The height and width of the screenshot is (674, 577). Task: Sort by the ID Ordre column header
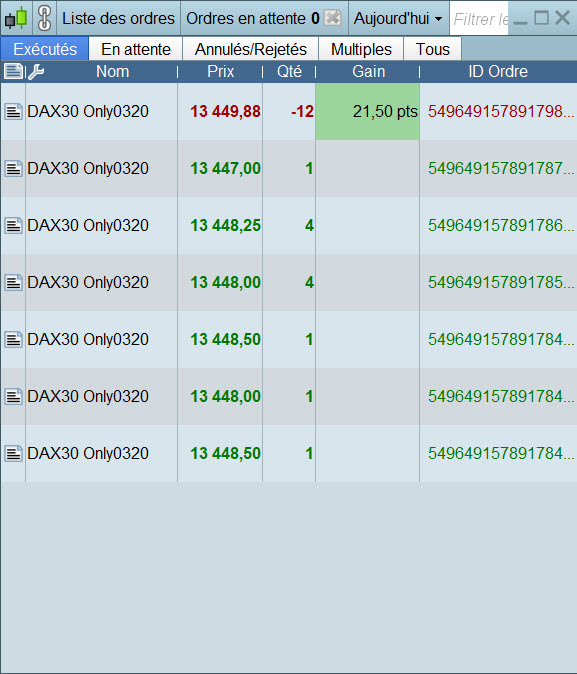(x=498, y=71)
